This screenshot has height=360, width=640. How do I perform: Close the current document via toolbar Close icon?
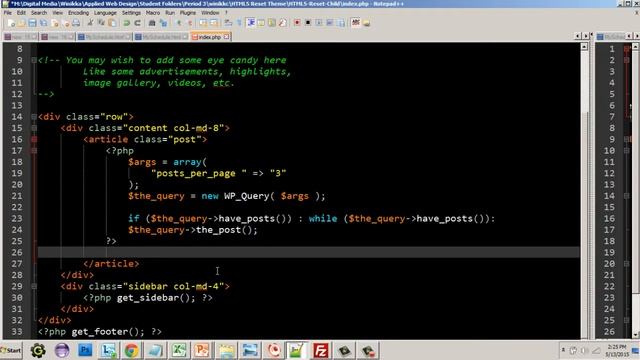click(55, 23)
